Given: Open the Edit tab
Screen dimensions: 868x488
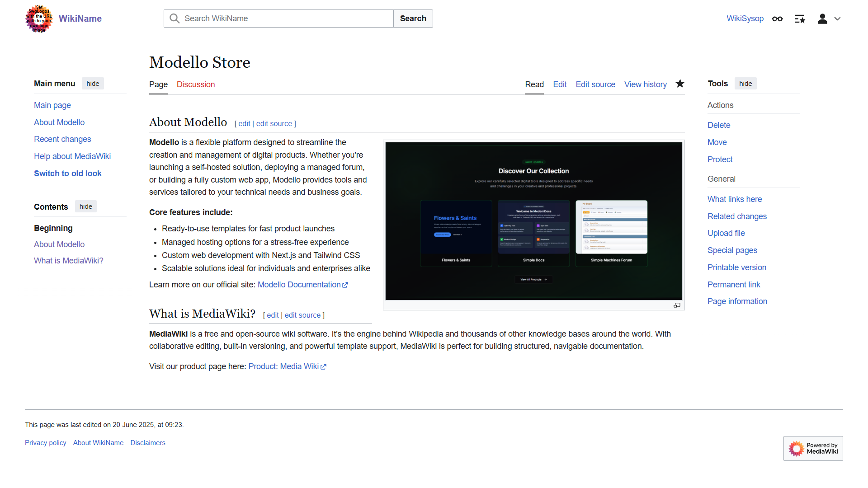Looking at the screenshot, I should 560,84.
